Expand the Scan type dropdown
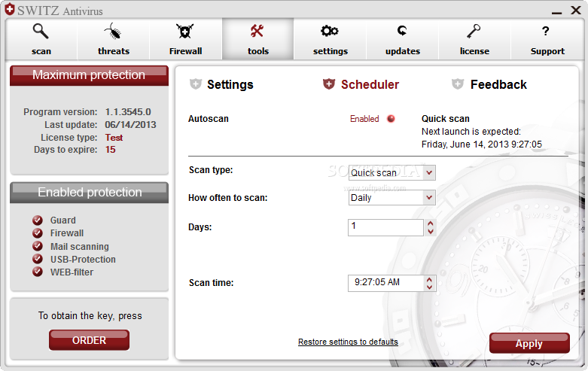The image size is (588, 371). pos(429,173)
